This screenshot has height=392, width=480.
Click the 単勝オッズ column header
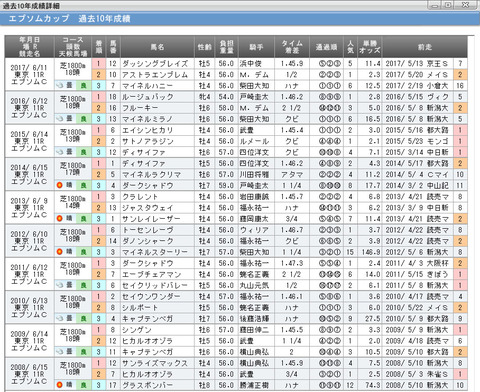[370, 47]
